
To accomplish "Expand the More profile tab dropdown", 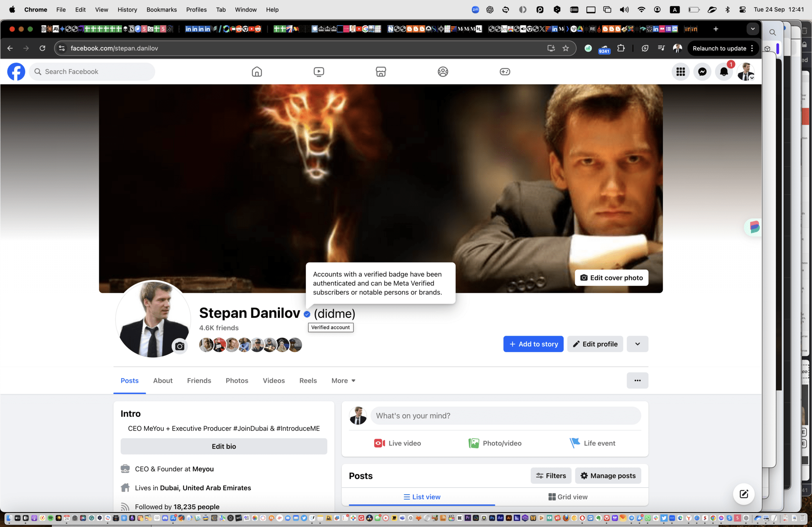I will tap(343, 381).
